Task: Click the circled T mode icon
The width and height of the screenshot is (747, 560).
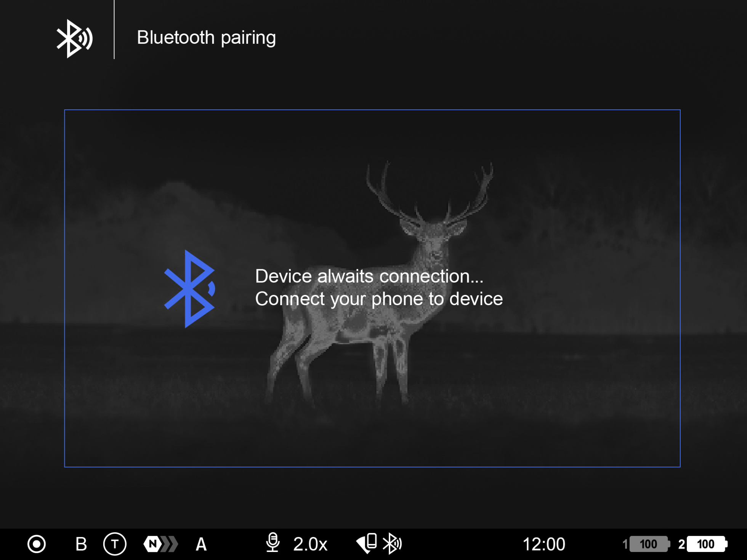Action: [115, 544]
